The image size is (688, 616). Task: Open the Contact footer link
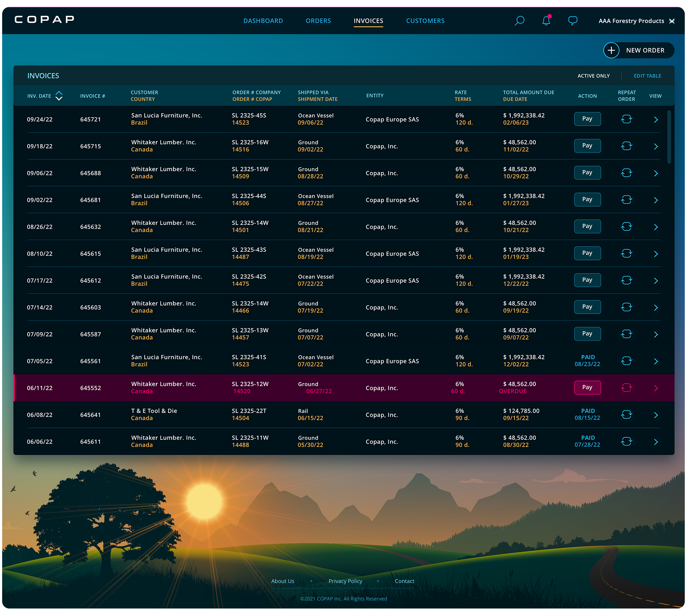point(404,581)
